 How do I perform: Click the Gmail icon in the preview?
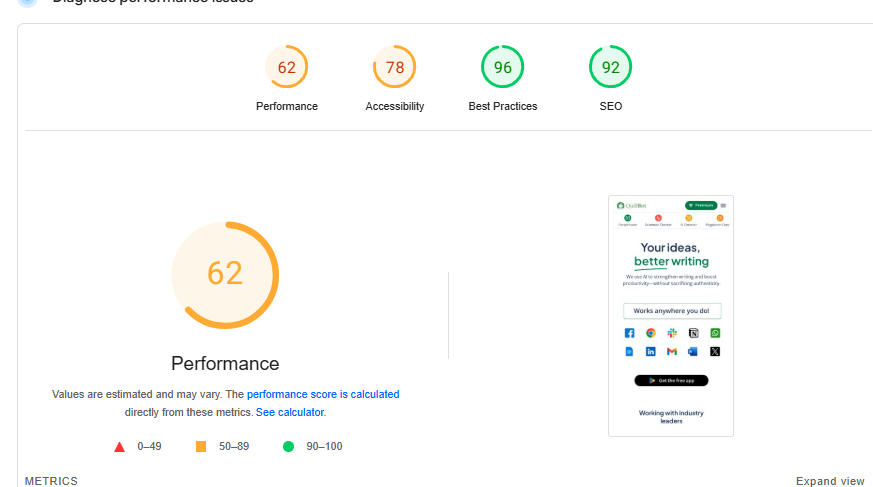click(x=672, y=352)
